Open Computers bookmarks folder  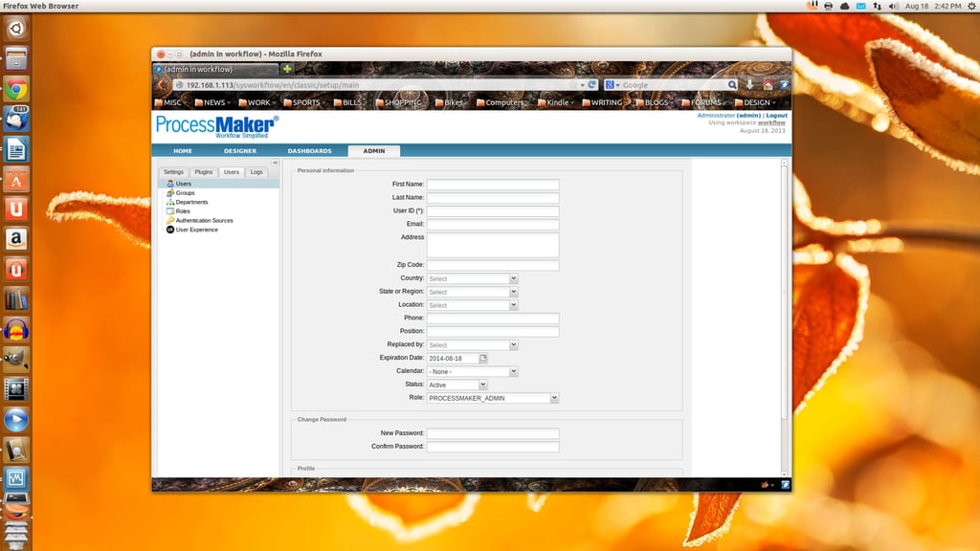tap(500, 102)
